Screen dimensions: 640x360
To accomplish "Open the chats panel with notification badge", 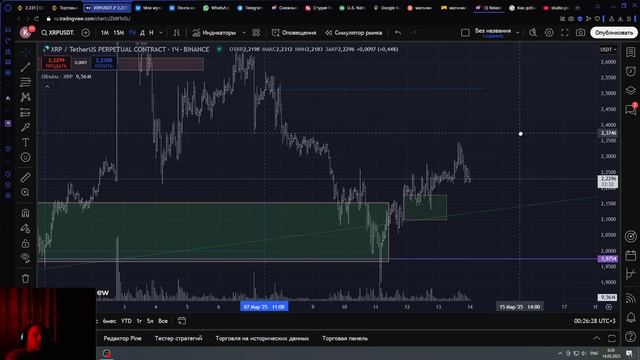I will (x=631, y=109).
